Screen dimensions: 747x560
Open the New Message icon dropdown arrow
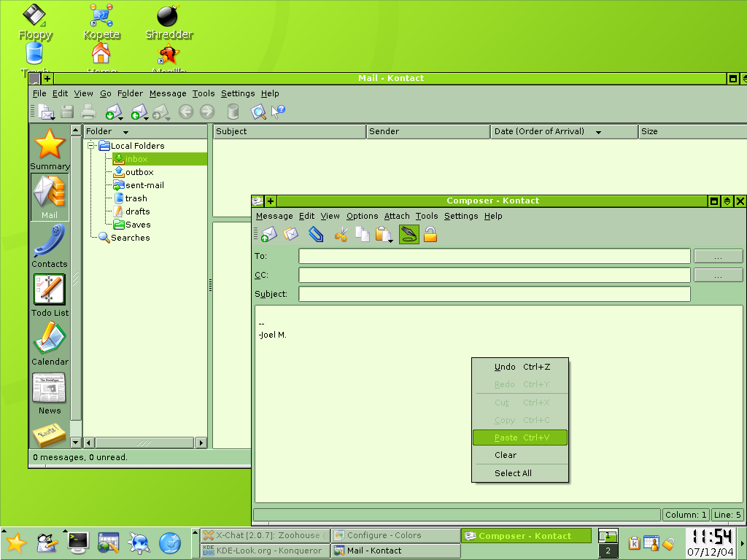(x=53, y=117)
